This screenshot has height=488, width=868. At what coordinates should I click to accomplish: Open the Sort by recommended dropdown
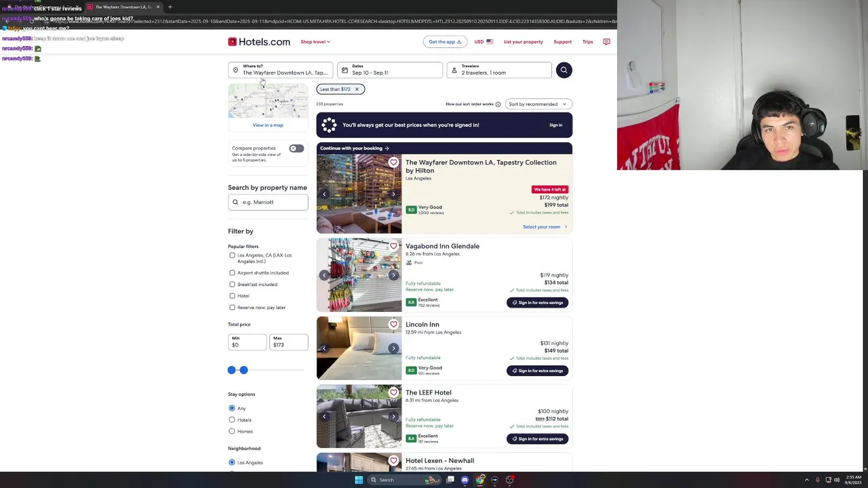point(538,104)
